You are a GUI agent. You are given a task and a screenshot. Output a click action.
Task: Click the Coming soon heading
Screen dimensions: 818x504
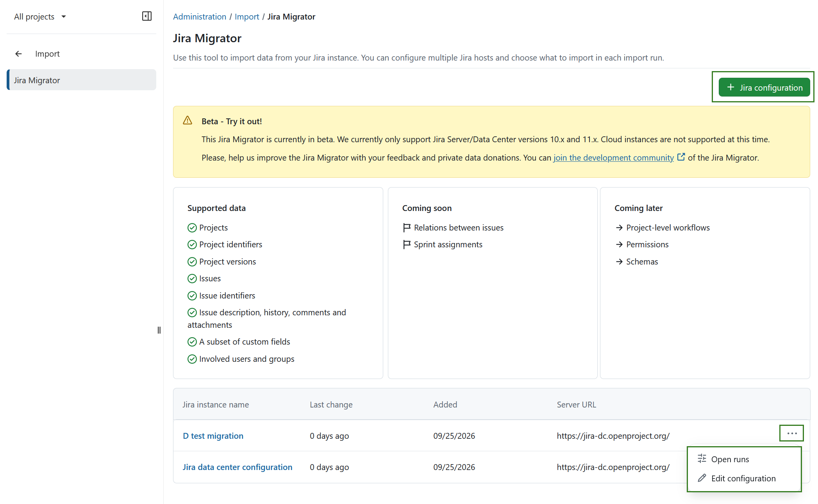427,208
